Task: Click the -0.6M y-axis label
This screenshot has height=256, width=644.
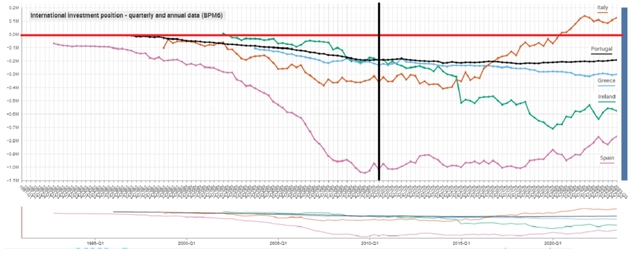Action: tap(13, 114)
